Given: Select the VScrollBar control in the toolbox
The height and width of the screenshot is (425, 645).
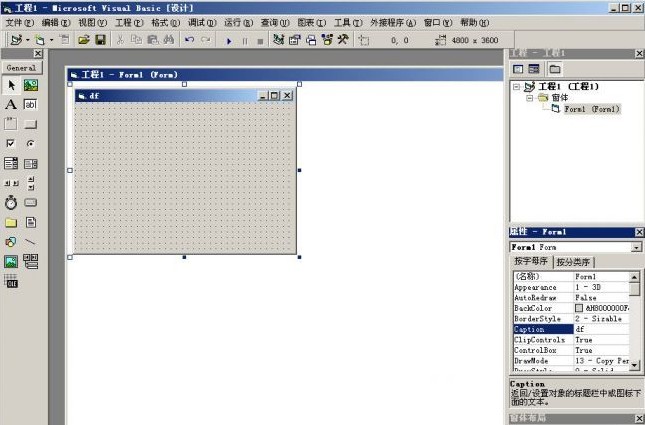Looking at the screenshot, I should coord(30,183).
